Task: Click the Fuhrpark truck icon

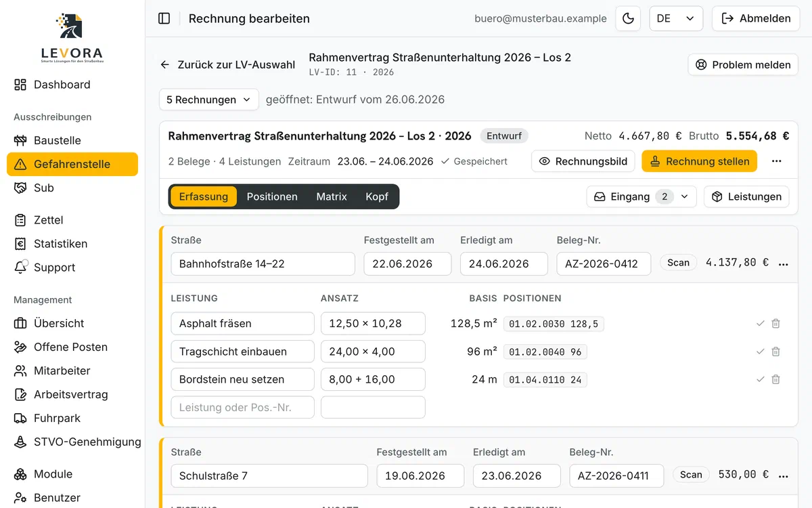Action: point(20,418)
